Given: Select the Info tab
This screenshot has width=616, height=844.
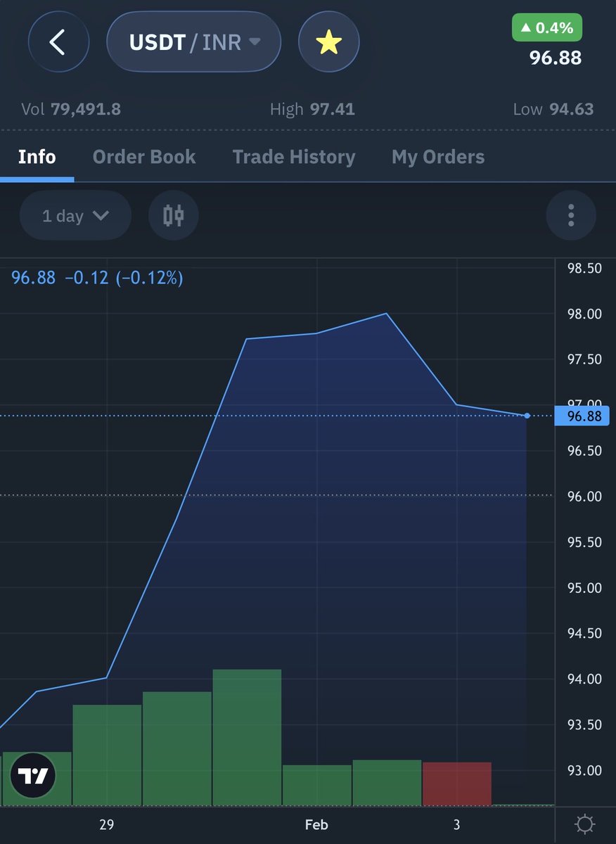Looking at the screenshot, I should point(37,156).
